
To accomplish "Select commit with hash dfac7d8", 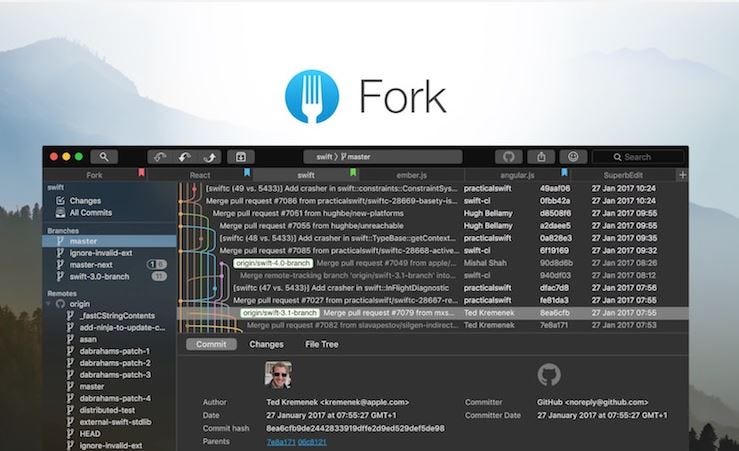I will [433, 288].
